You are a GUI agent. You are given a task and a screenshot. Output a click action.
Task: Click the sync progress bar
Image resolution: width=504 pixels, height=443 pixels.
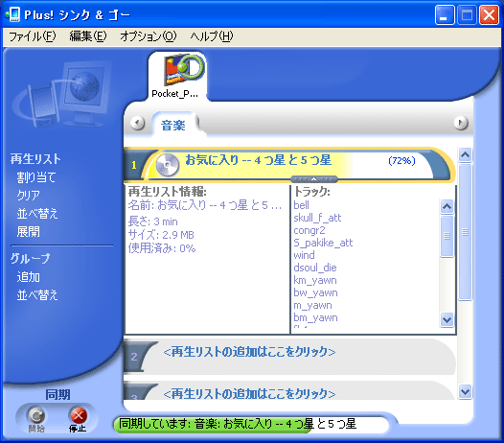click(x=251, y=425)
